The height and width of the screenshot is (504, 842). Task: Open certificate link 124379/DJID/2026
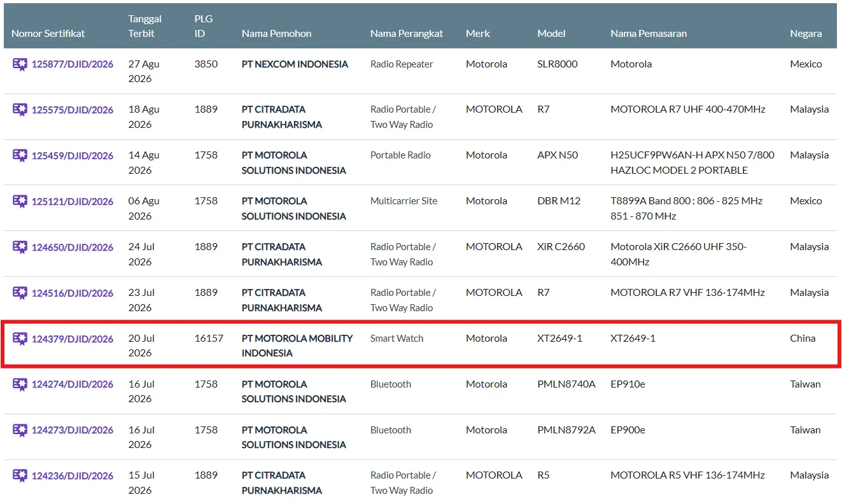coord(73,339)
